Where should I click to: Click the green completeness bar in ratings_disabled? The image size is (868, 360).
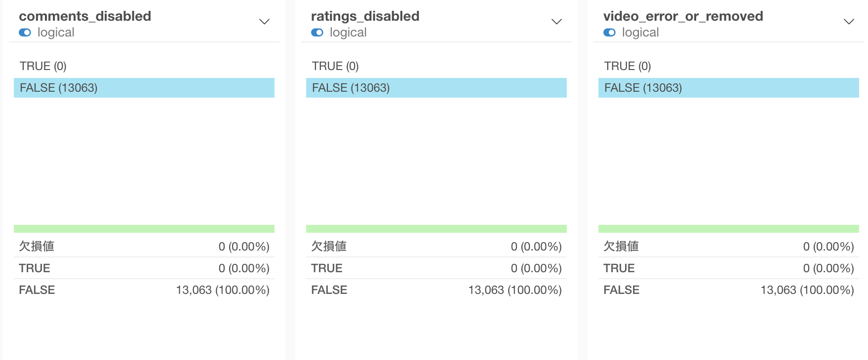pos(436,229)
